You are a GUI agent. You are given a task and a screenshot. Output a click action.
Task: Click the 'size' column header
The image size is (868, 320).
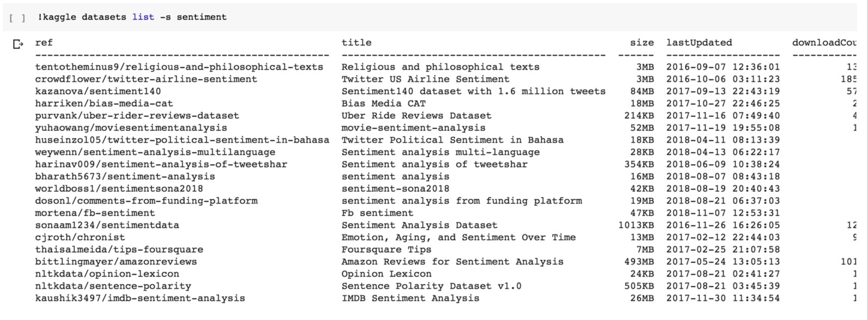[x=642, y=42]
